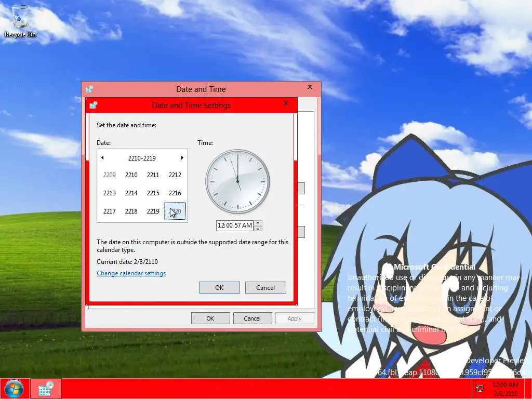Click Cancel in the Date and Time window
Image resolution: width=532 pixels, height=399 pixels.
click(252, 318)
